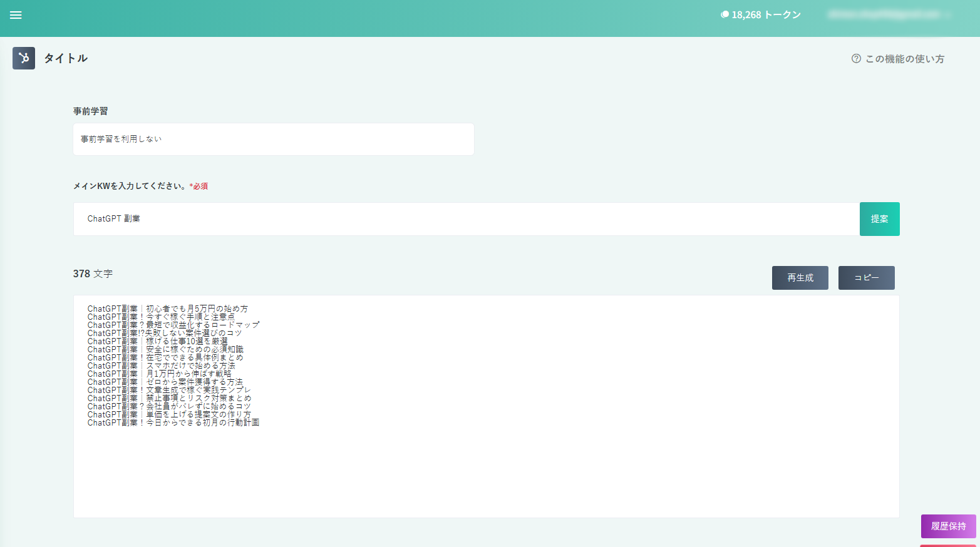The width and height of the screenshot is (980, 547).
Task: Check the 18,268 トークン token balance
Action: [x=761, y=15]
